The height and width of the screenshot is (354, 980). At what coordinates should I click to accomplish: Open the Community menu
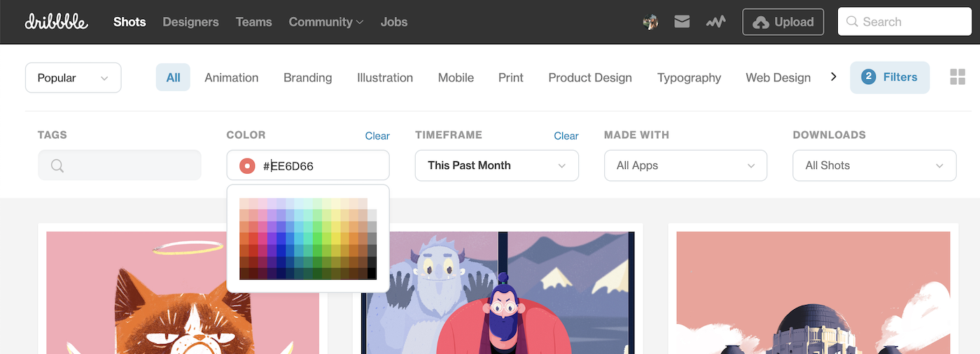[x=325, y=22]
